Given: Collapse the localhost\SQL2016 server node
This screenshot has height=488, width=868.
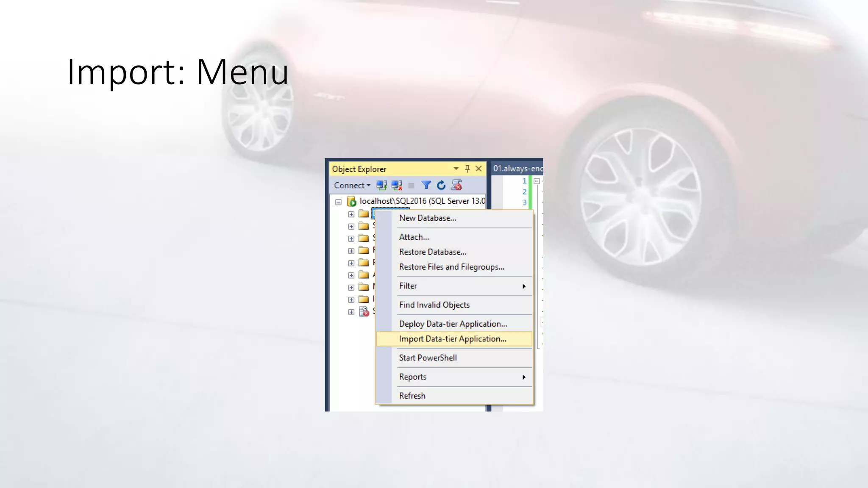Looking at the screenshot, I should [338, 202].
